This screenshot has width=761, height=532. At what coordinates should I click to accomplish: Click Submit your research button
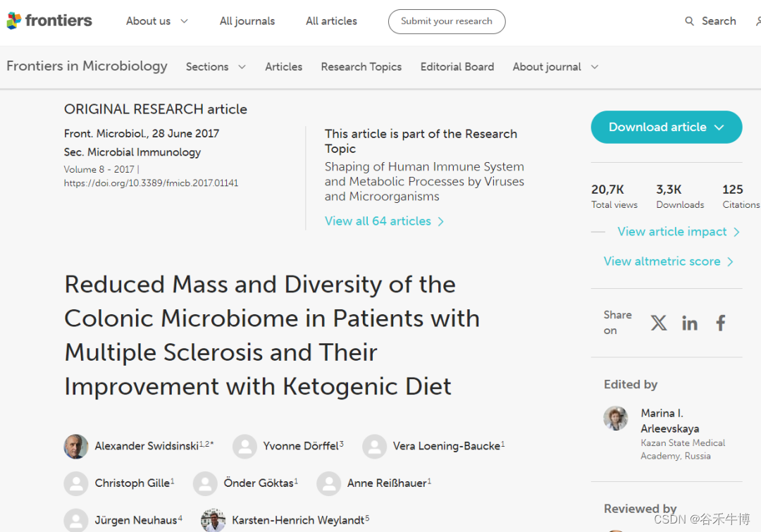447,21
